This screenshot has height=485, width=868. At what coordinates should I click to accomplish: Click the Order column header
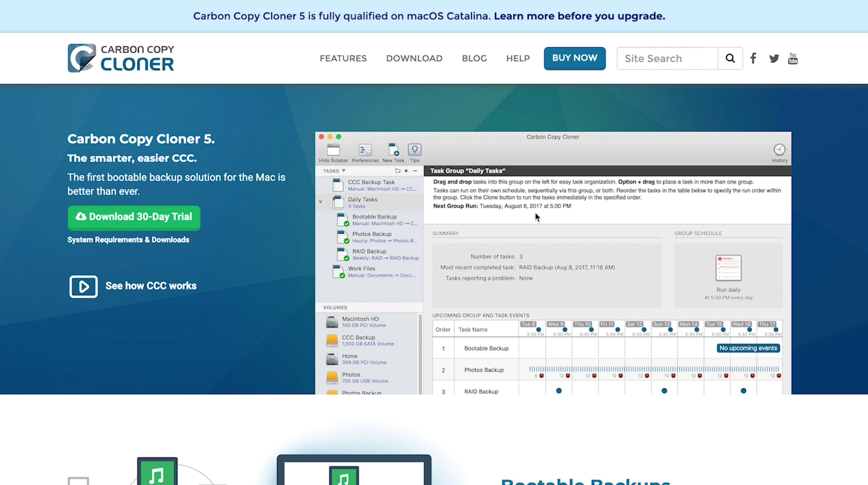pos(443,329)
